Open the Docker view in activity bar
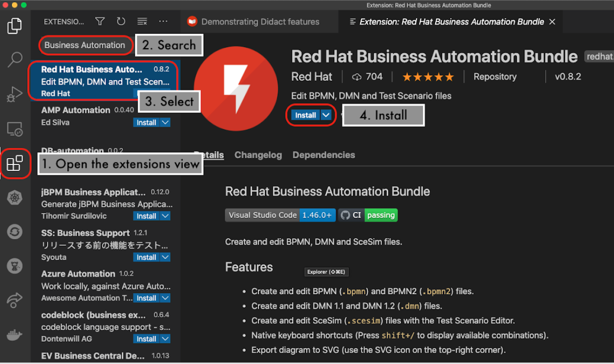 (x=15, y=335)
